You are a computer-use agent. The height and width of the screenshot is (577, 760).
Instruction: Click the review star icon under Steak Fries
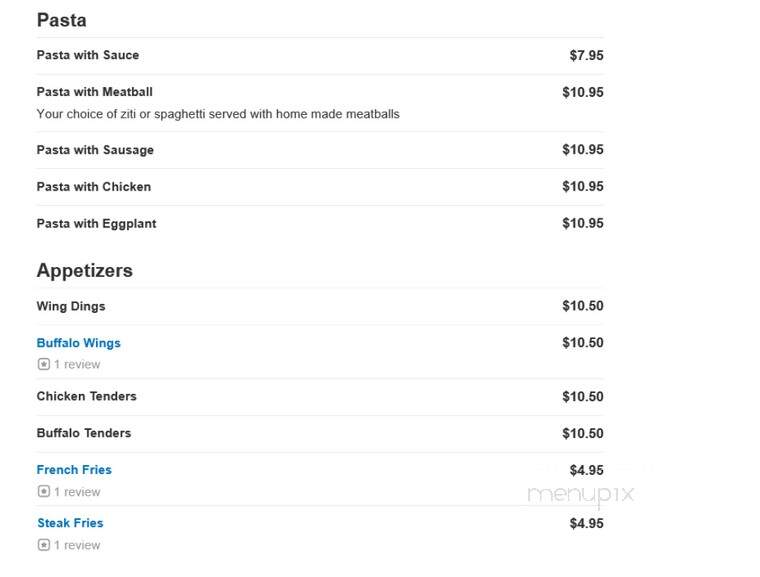coord(44,545)
